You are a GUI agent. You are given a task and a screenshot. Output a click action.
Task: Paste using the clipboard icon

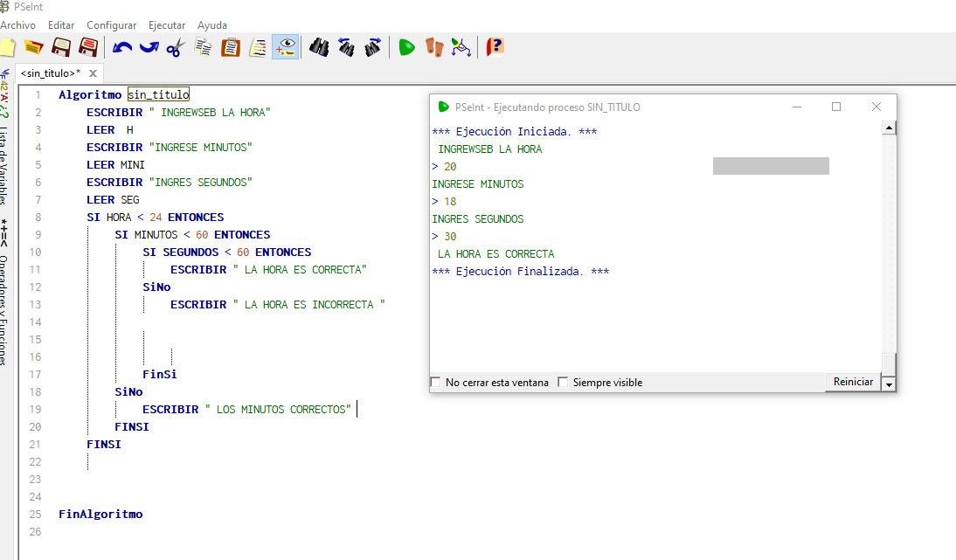pyautogui.click(x=231, y=47)
